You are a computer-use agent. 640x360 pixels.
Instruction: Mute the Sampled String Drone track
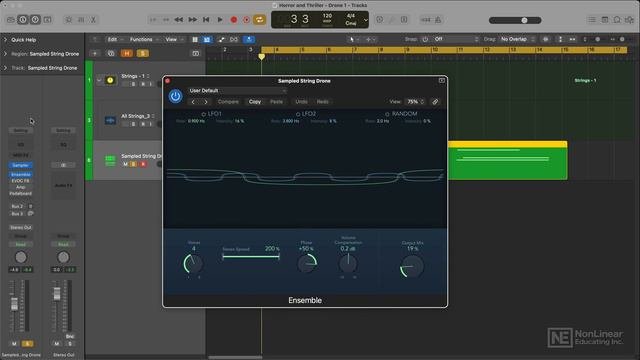(125, 164)
